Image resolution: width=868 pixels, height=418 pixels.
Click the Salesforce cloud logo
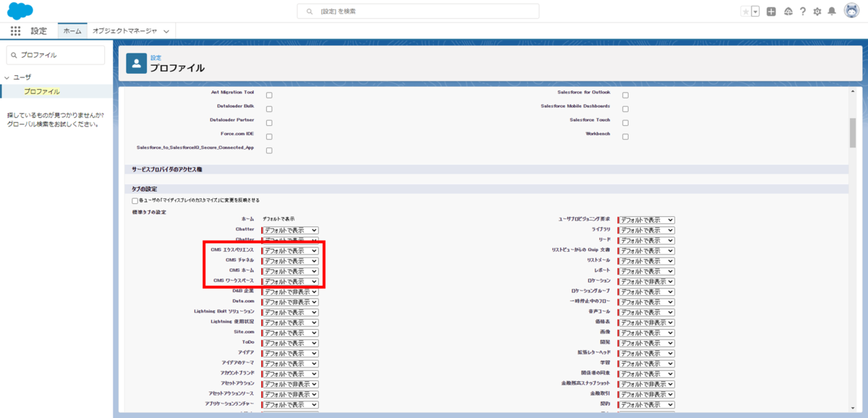click(x=20, y=11)
